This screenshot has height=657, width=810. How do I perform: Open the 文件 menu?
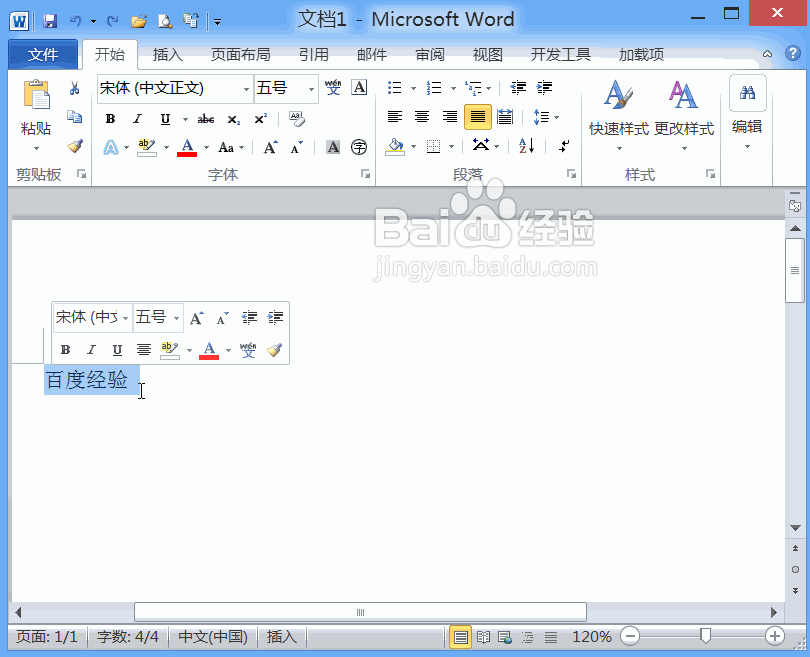pos(43,54)
